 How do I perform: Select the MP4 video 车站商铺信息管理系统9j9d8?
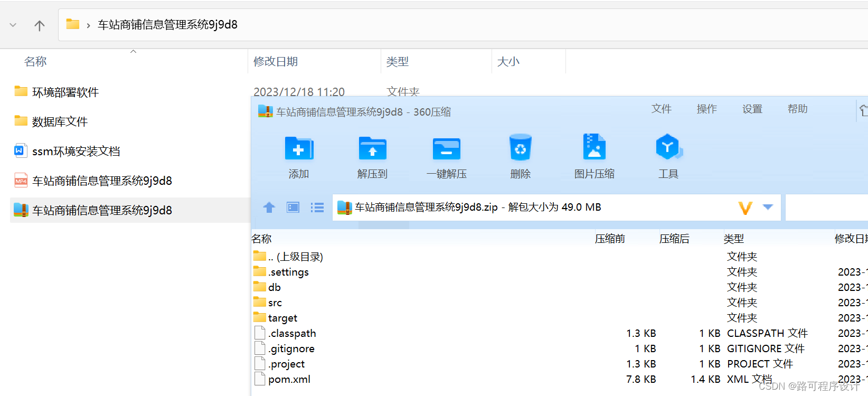click(102, 181)
